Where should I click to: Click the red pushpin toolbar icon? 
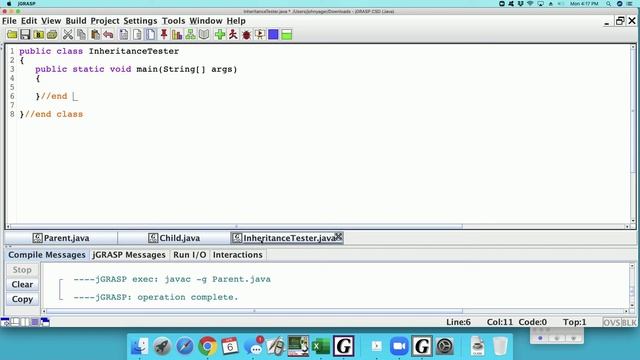tap(164, 35)
